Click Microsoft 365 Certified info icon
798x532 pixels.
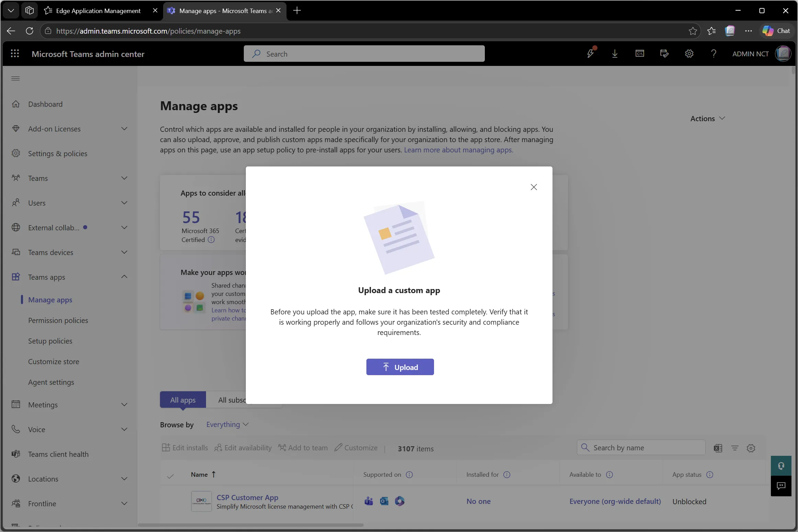(211, 240)
